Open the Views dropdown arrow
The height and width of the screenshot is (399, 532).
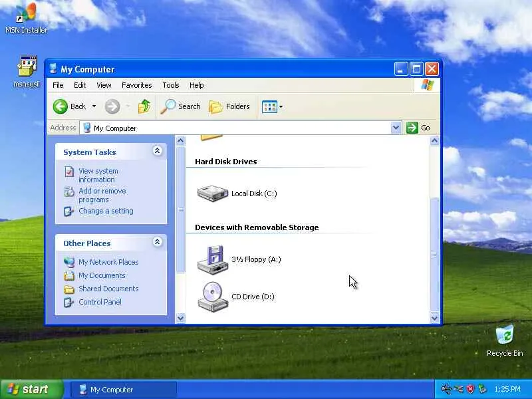click(x=281, y=107)
